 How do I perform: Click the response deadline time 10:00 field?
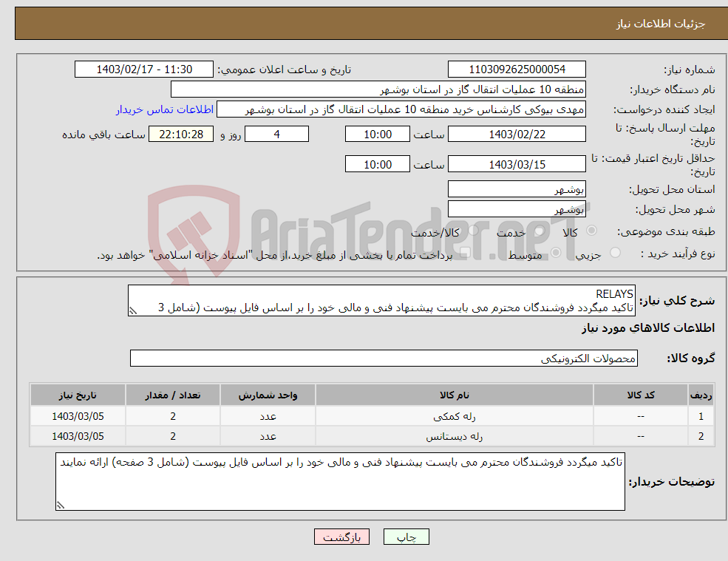coord(378,135)
